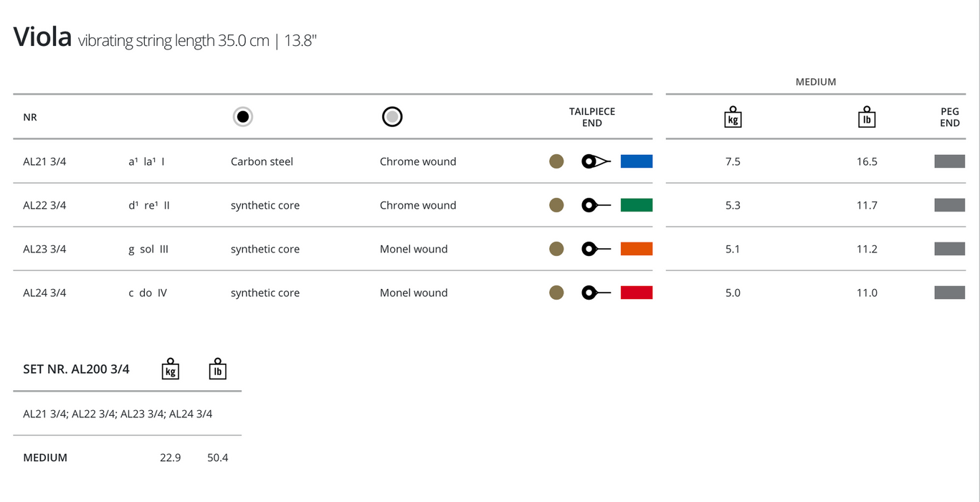This screenshot has width=980, height=502.
Task: Click the ball-end icon in the AL22 row
Action: (x=595, y=206)
